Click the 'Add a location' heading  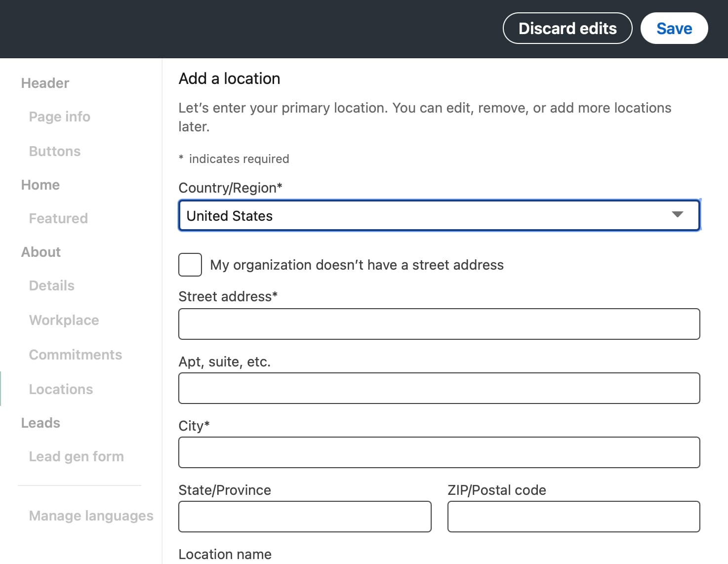pos(230,79)
